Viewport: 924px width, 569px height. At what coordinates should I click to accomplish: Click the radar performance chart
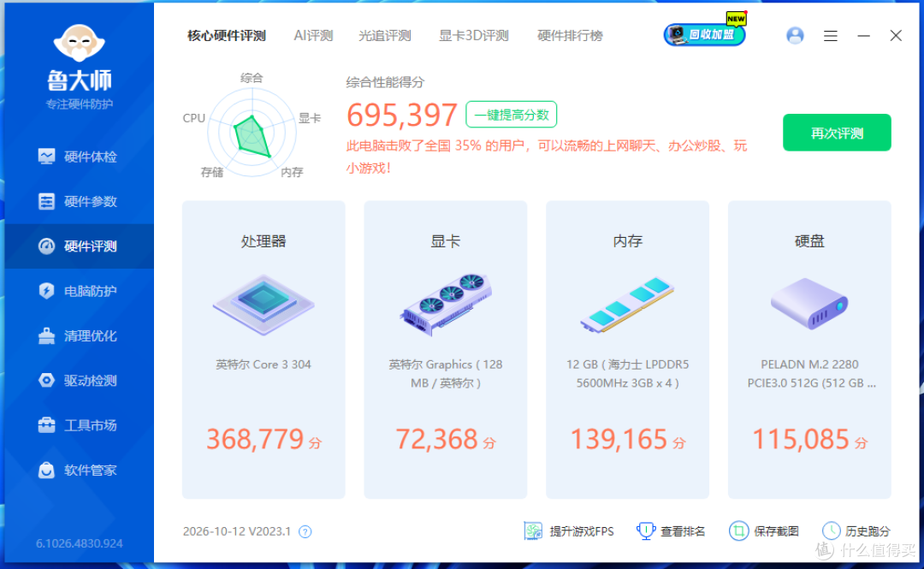tap(252, 133)
